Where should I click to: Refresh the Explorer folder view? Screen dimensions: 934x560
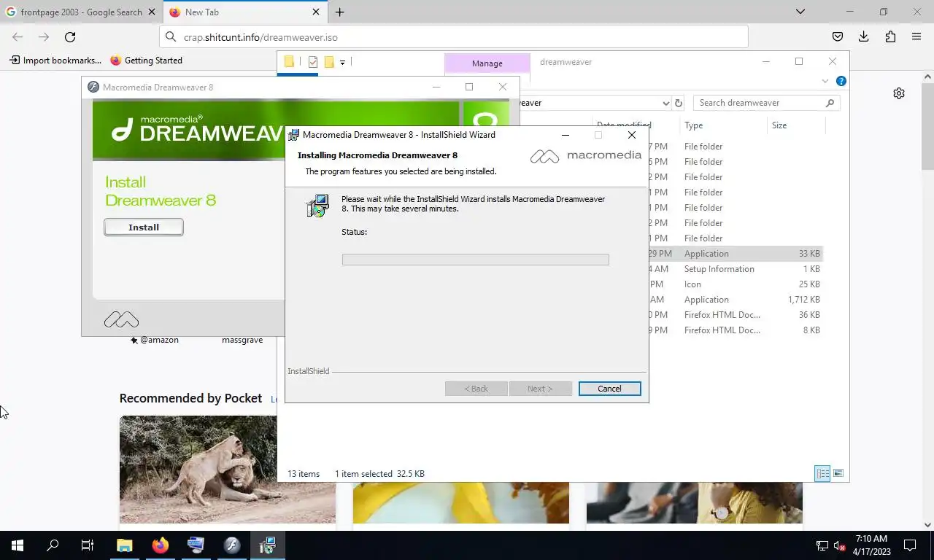679,103
